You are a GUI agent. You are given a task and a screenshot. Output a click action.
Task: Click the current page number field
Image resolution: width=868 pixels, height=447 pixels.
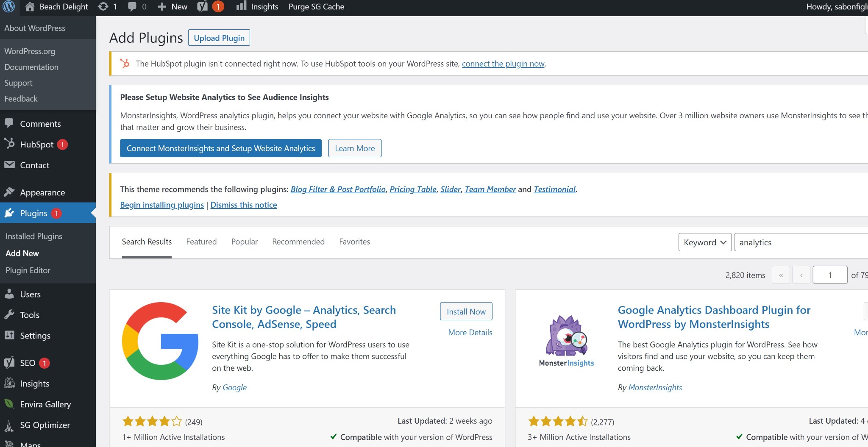830,275
